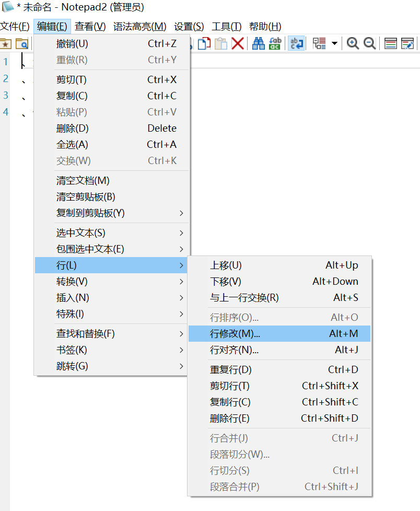Choose 撤销(U) Ctrl+Z
The height and width of the screenshot is (511, 420).
coord(112,44)
